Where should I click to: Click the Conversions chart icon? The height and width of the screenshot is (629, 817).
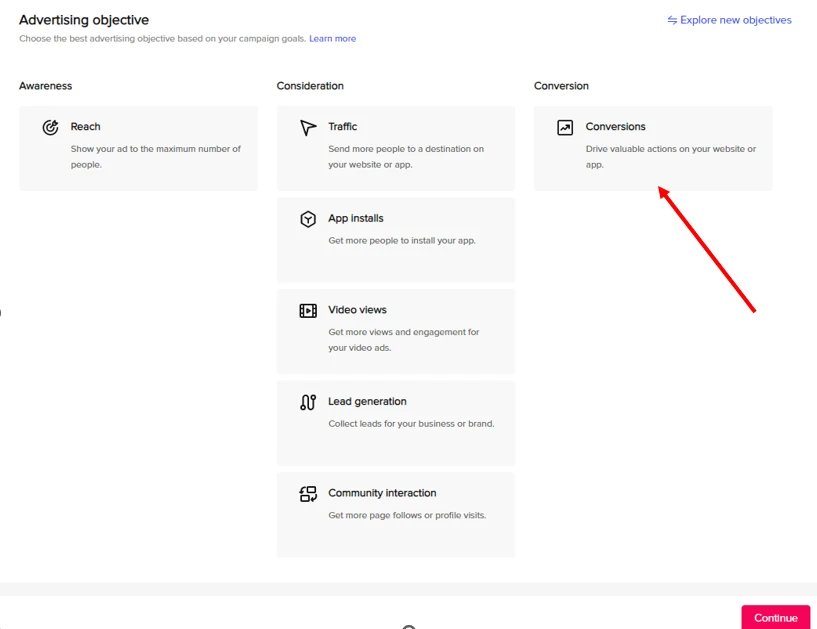coord(565,127)
